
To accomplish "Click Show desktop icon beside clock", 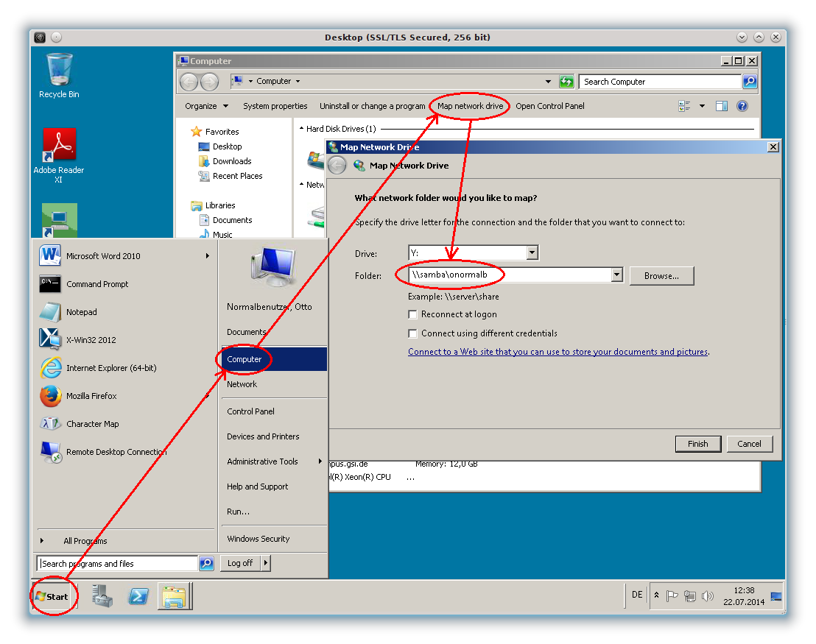I will (776, 597).
